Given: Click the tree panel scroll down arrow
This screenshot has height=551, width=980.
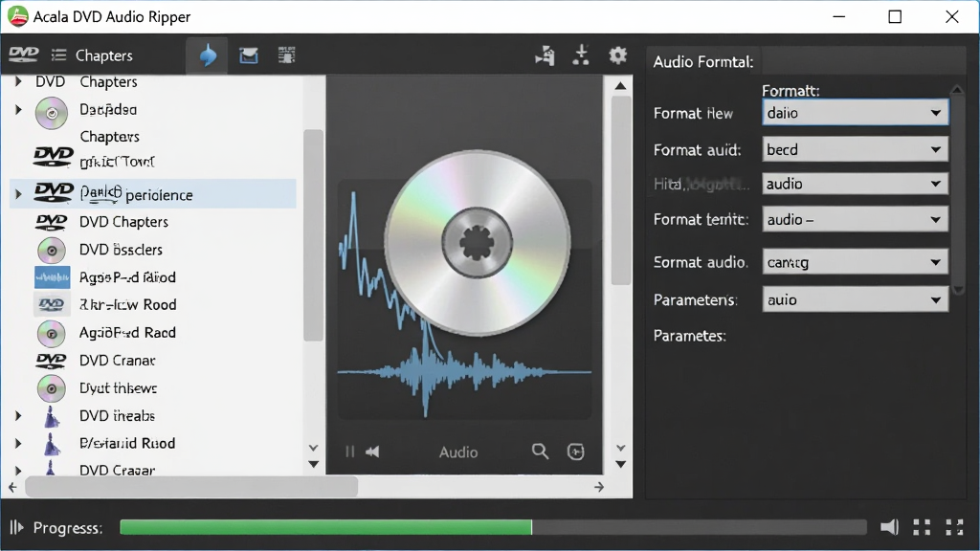Looking at the screenshot, I should [314, 464].
